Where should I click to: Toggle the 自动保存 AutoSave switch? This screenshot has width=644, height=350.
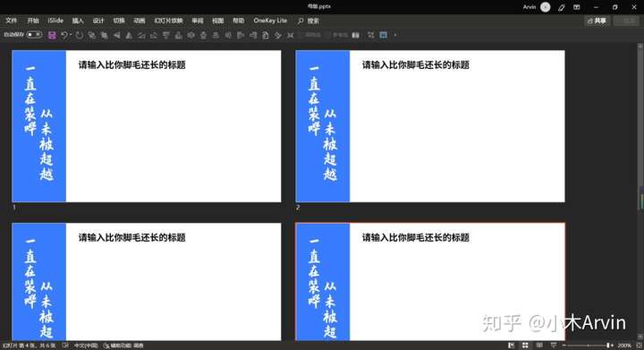[35, 35]
